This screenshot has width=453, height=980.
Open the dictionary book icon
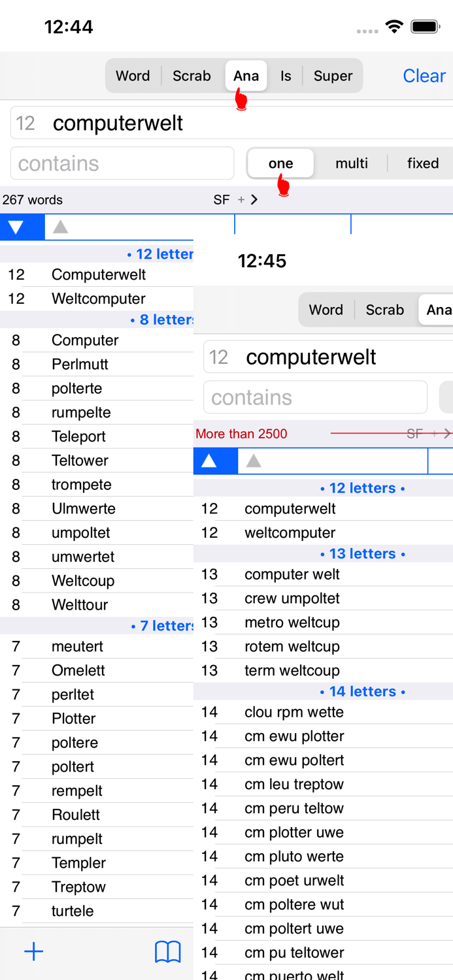click(168, 952)
